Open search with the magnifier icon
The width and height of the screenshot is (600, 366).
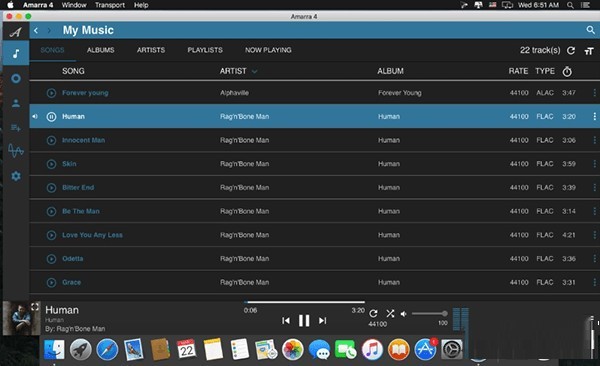click(590, 30)
